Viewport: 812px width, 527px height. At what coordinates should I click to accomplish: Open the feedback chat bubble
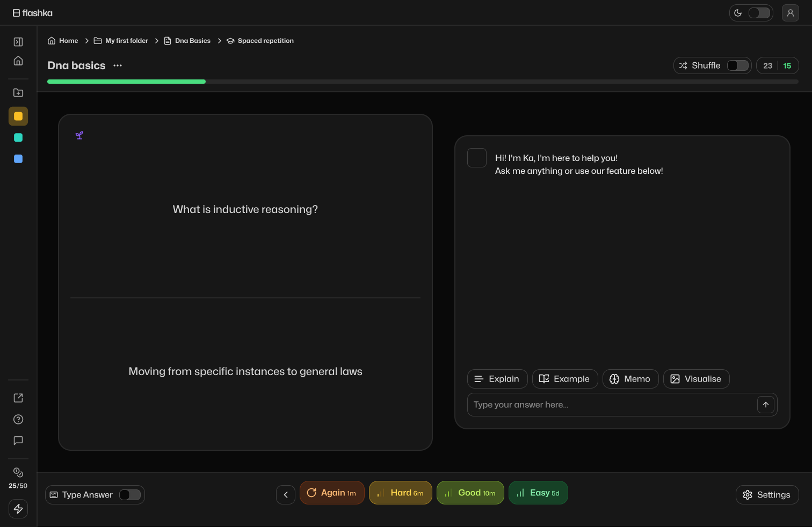pyautogui.click(x=18, y=441)
